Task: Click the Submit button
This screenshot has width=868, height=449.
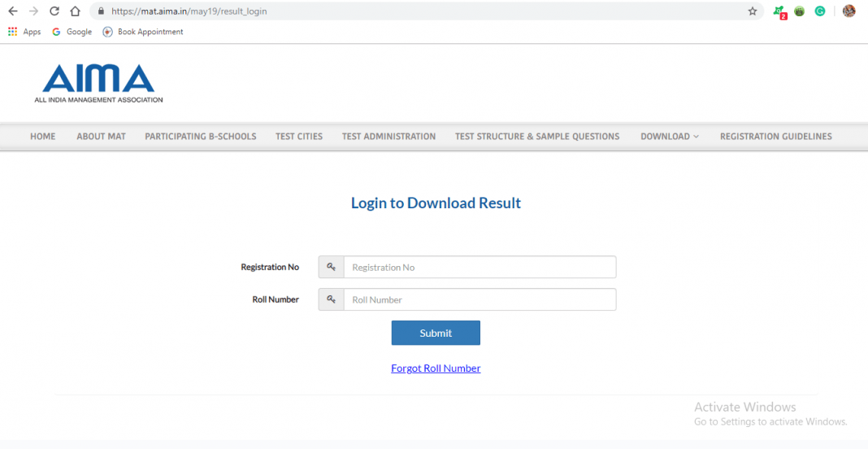Action: [x=436, y=333]
